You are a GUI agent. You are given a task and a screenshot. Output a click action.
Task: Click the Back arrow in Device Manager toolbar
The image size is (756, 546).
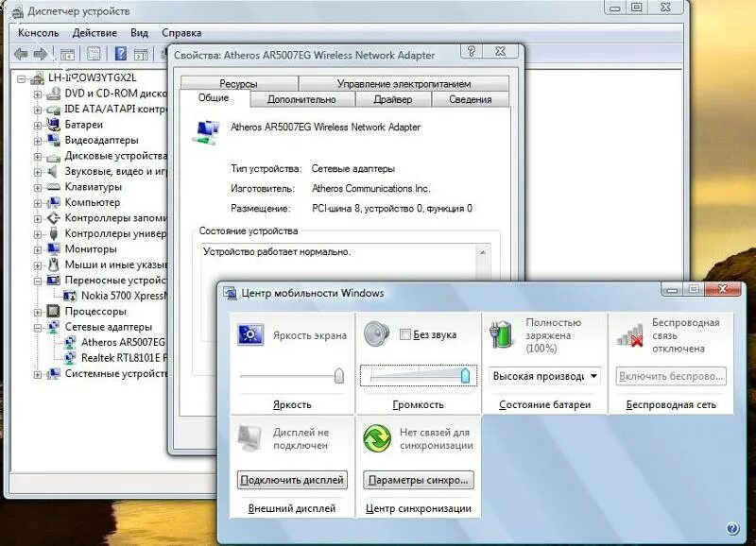[x=21, y=54]
